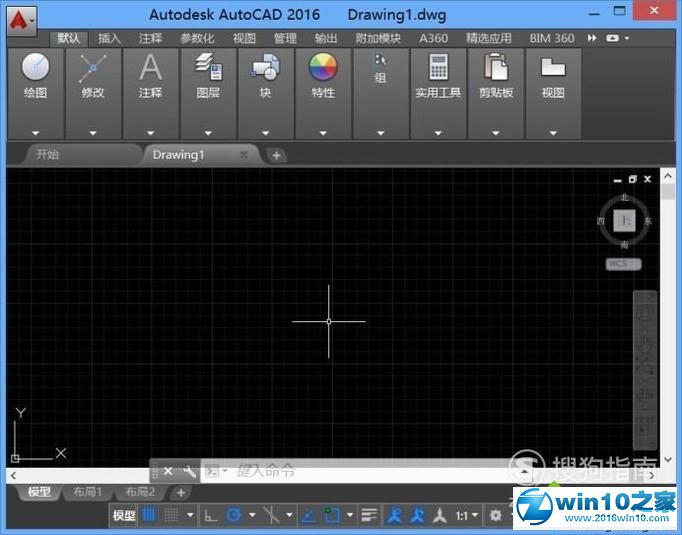Click the customize wrench icon in command line
Viewport: 682px width, 535px height.
[189, 471]
